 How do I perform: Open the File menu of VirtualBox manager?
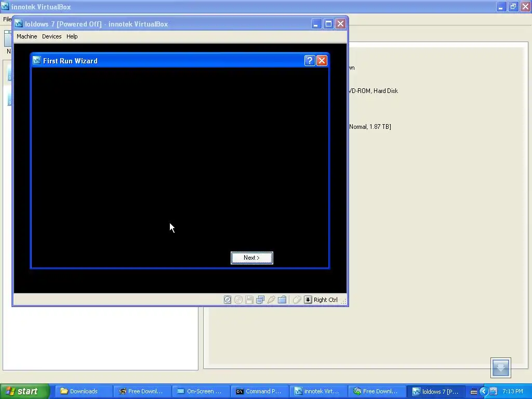[7, 19]
